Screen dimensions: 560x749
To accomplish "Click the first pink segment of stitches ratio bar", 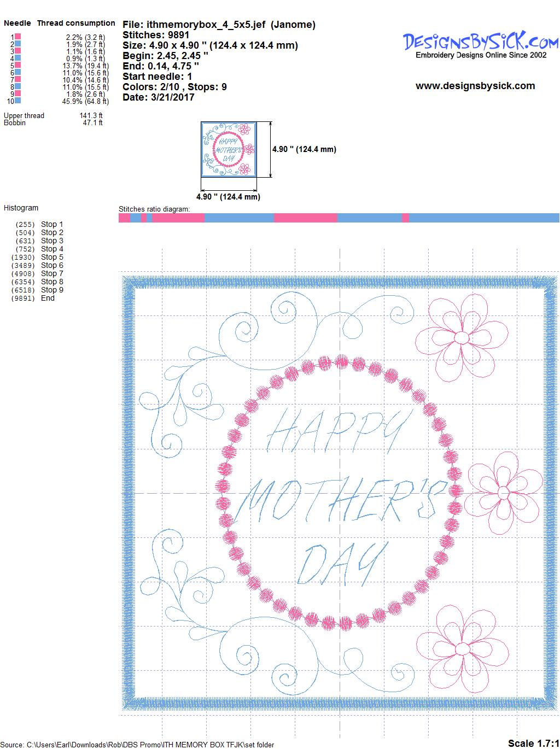I will pos(124,218).
